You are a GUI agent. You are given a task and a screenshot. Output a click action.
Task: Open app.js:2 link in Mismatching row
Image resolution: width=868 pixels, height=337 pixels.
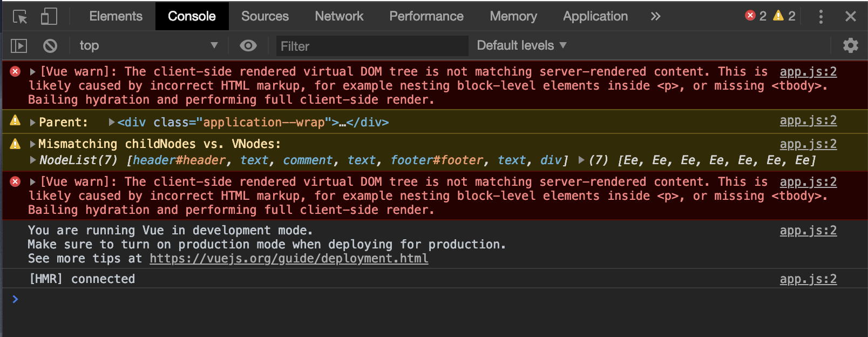click(808, 144)
